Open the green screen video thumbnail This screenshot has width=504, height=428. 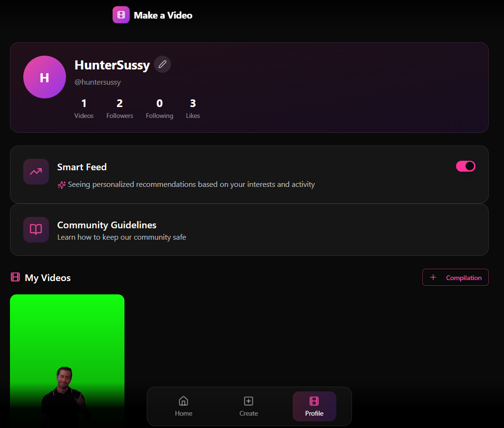point(67,361)
